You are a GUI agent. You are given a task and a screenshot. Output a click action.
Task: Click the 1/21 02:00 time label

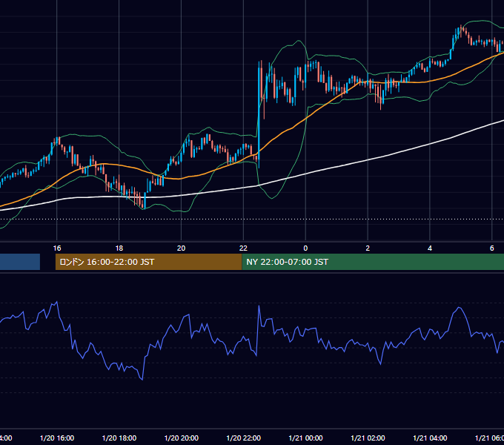368,438
